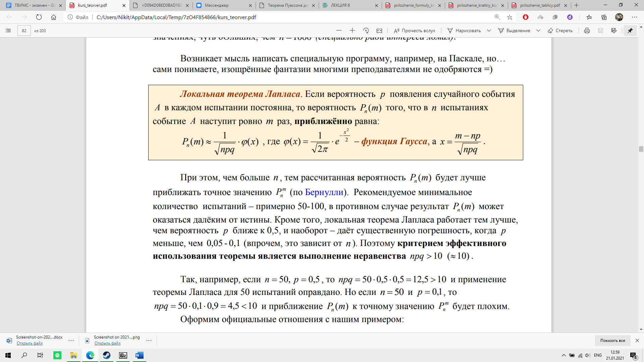
Task: Show hidden system tray icons
Action: (564, 355)
